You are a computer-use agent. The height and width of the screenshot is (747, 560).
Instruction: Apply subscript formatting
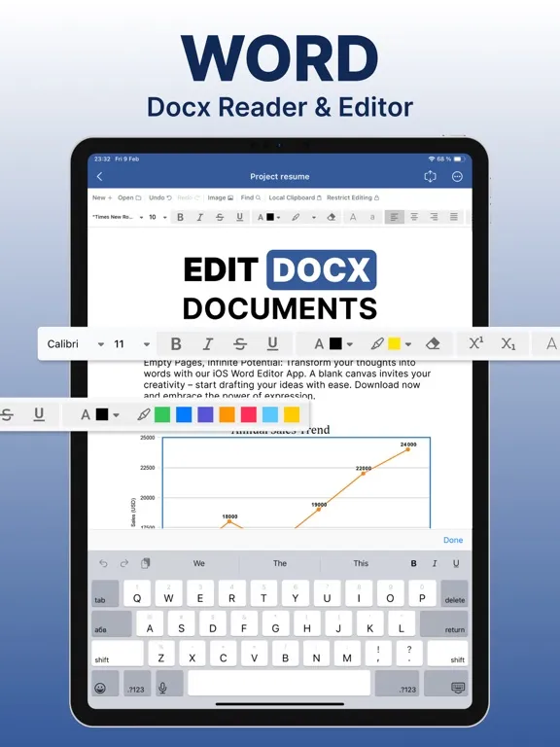(508, 344)
